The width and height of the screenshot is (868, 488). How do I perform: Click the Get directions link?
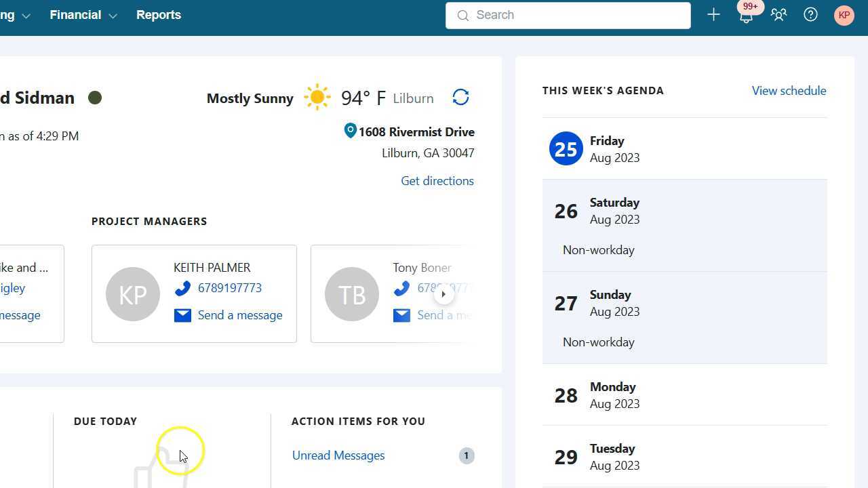tap(437, 181)
